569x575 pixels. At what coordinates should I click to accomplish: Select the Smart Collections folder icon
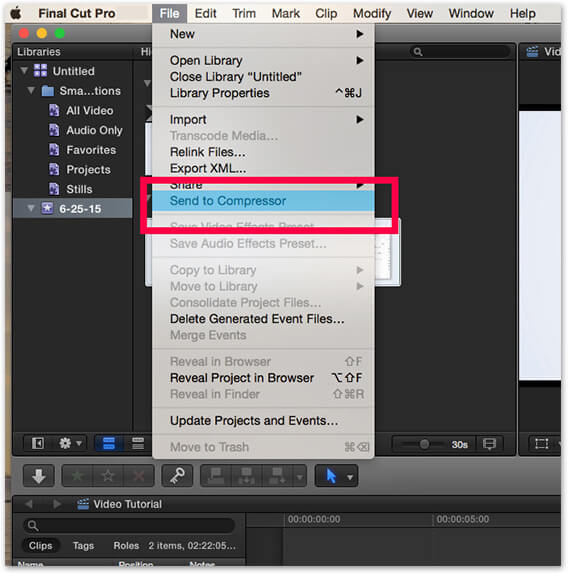click(48, 91)
